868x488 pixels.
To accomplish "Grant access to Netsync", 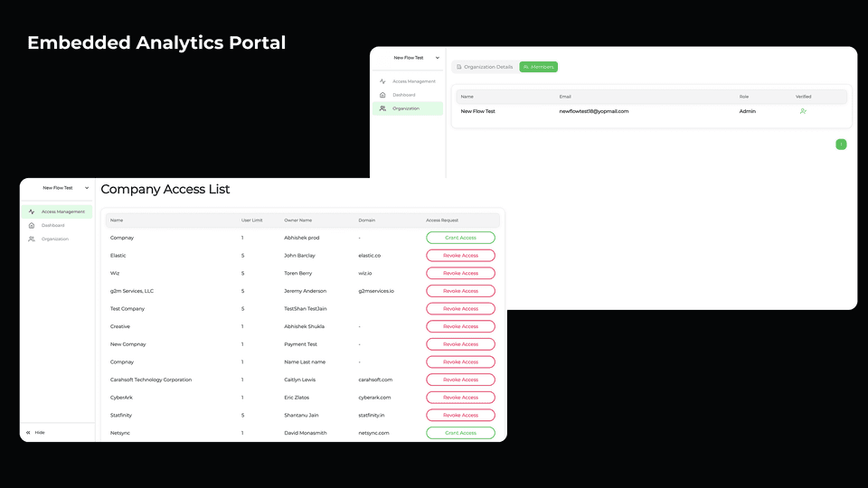I will coord(460,433).
